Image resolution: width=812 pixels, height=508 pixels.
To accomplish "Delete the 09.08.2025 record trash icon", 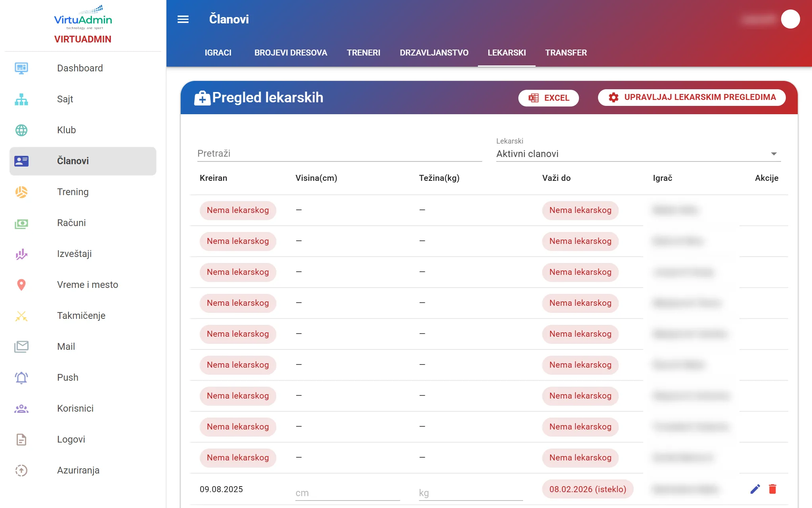I will (772, 489).
